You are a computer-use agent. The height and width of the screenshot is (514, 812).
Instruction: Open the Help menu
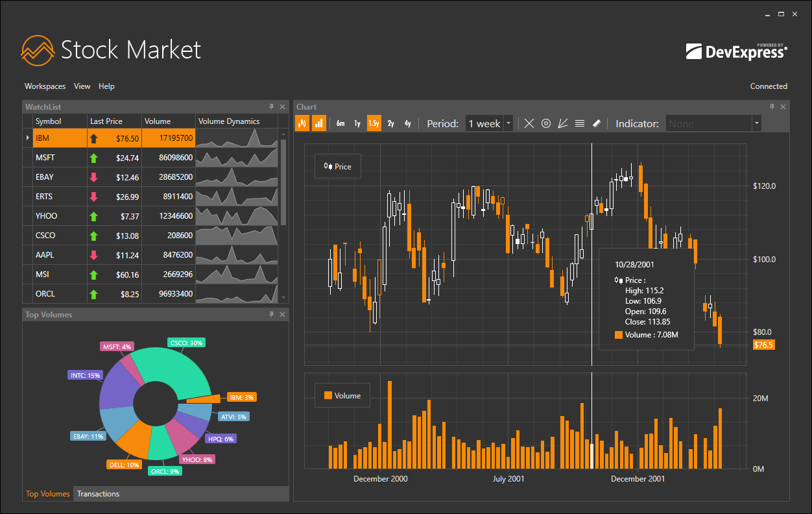pyautogui.click(x=106, y=86)
